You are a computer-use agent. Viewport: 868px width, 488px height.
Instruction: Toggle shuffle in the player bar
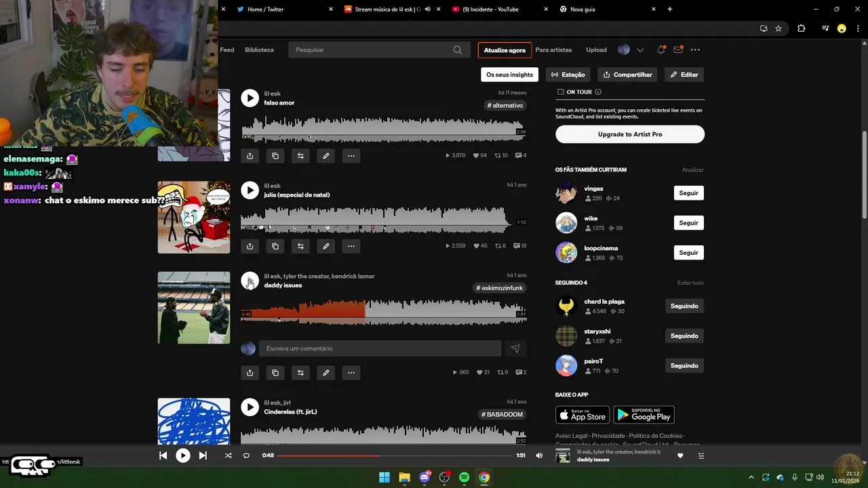pyautogui.click(x=228, y=455)
